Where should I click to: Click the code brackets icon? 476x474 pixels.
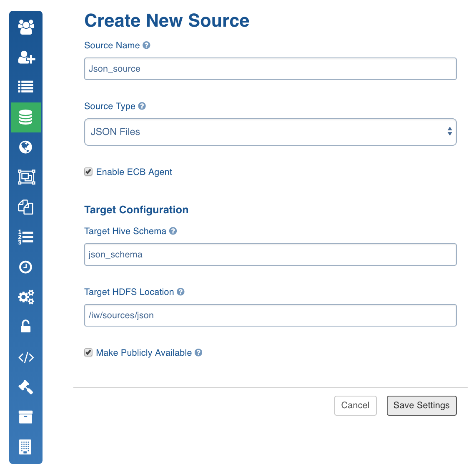pyautogui.click(x=26, y=357)
